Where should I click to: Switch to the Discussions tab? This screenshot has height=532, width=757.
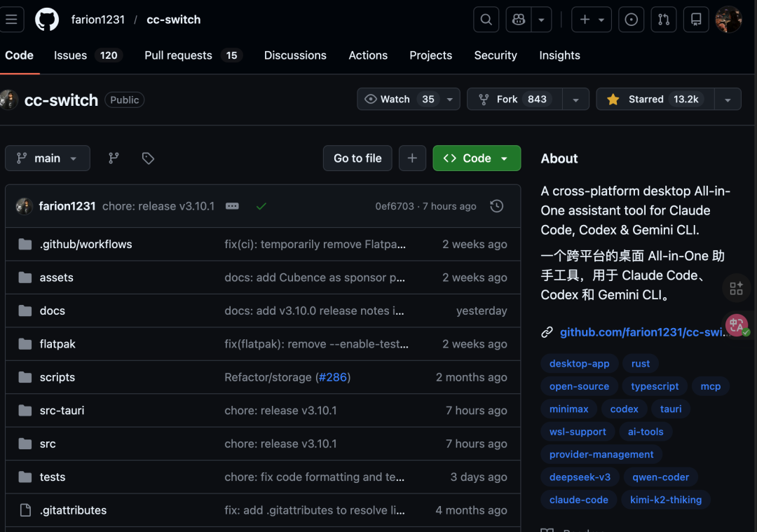(x=295, y=55)
